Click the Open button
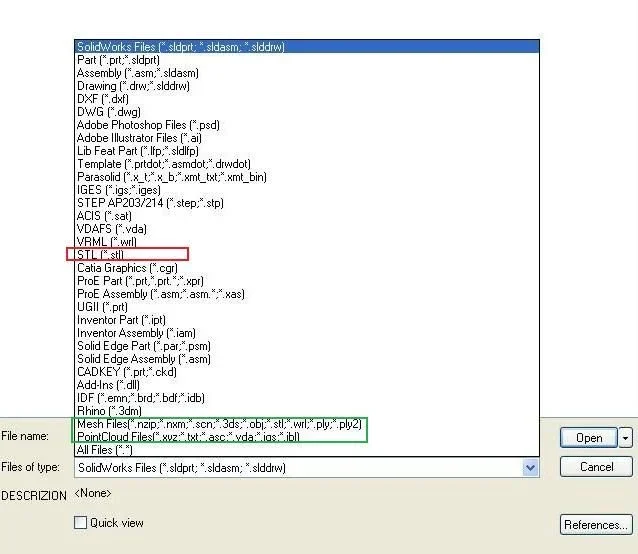 589,438
